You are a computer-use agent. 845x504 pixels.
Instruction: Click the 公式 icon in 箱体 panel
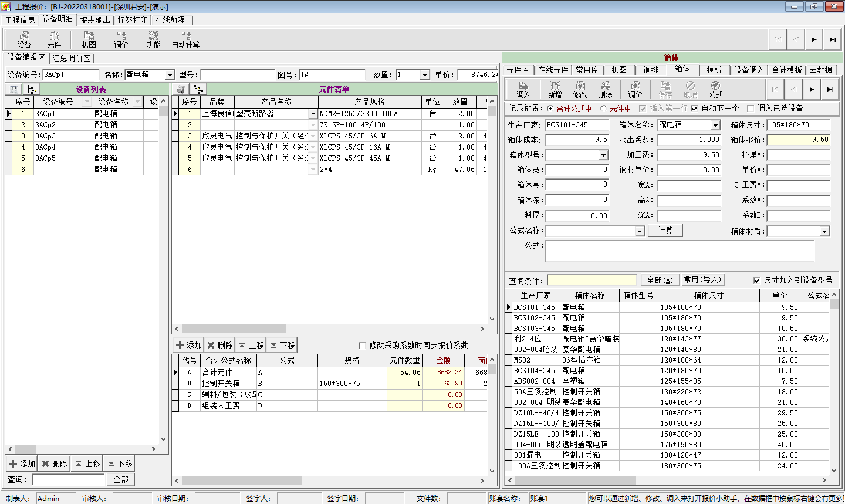(x=715, y=90)
